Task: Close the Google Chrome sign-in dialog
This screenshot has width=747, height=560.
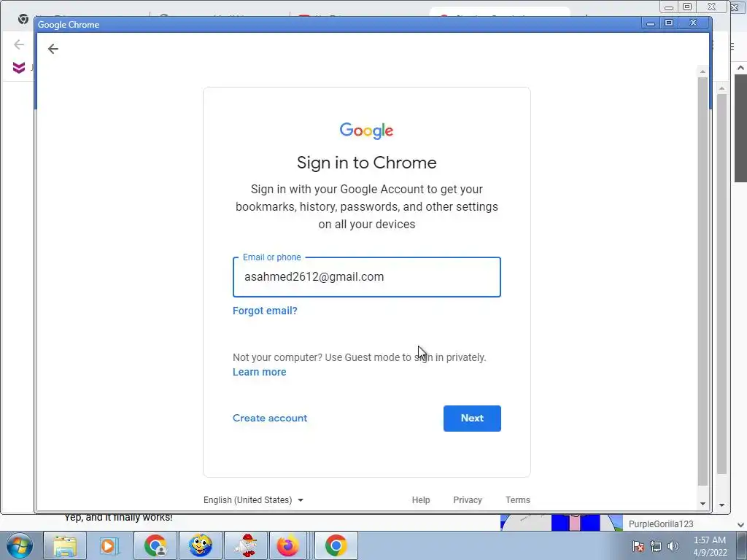Action: point(694,23)
